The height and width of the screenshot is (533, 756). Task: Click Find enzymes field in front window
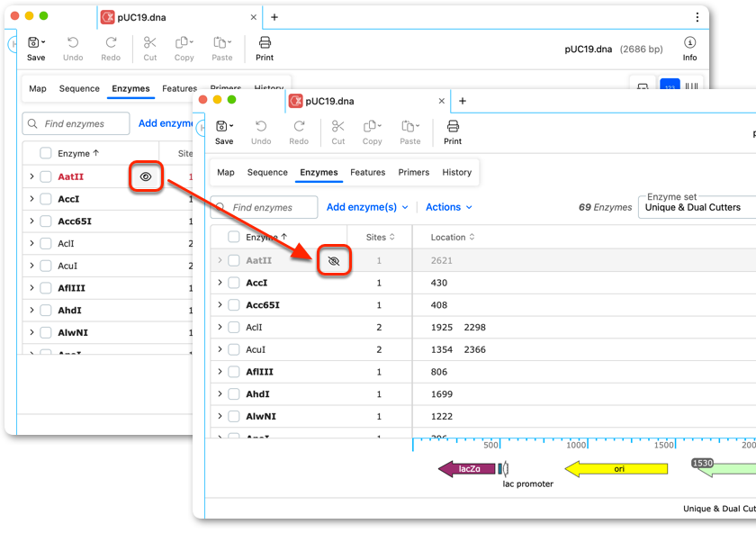(x=265, y=207)
